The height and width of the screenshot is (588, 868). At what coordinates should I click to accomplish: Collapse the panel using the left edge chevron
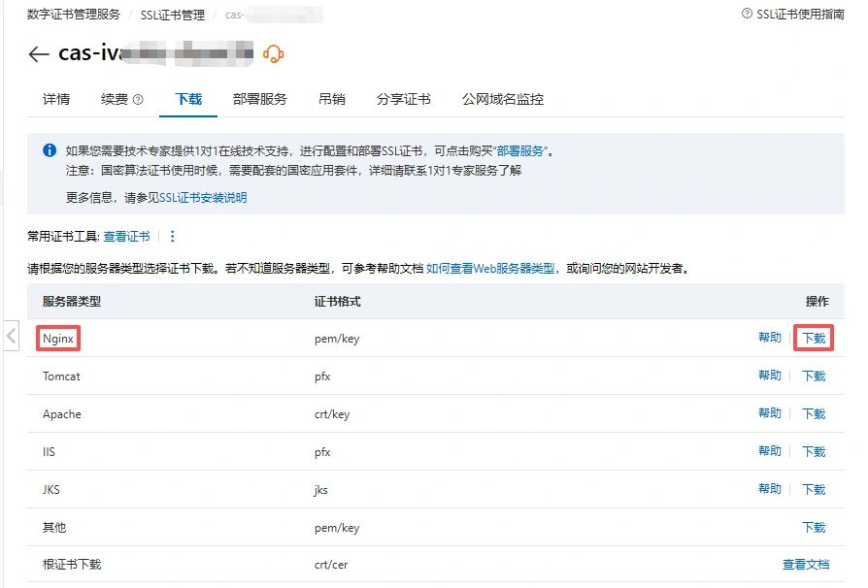(11, 336)
